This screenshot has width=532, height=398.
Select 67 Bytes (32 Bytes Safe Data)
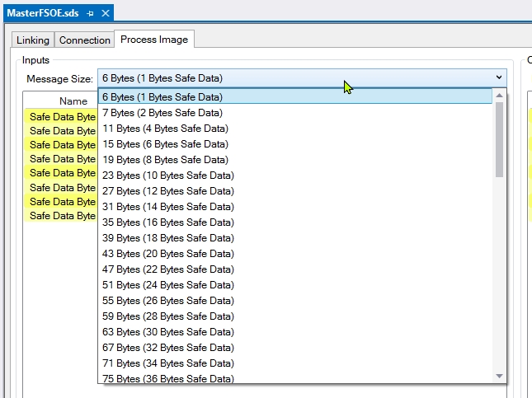pos(168,348)
